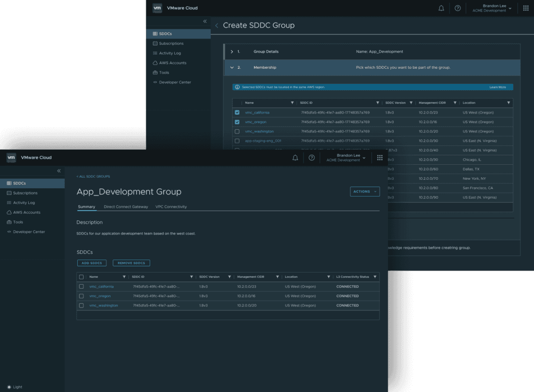Expand step 1 Group Details
Image resolution: width=534 pixels, height=392 pixels.
[232, 52]
